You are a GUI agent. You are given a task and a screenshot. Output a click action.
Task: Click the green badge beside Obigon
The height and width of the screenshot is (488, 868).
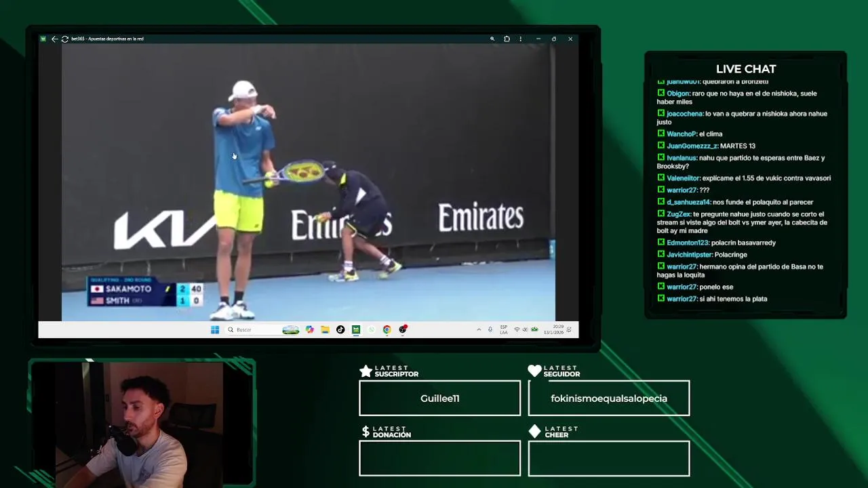click(661, 94)
